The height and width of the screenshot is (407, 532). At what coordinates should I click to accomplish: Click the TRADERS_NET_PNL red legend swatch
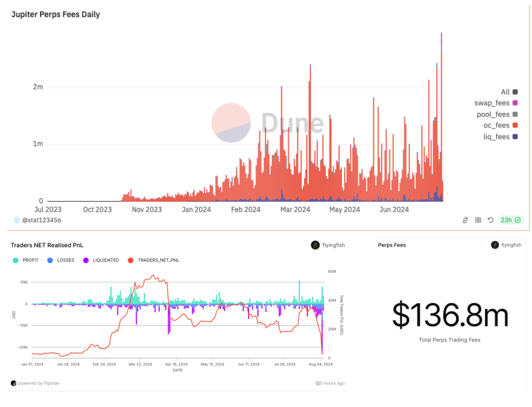[x=131, y=260]
